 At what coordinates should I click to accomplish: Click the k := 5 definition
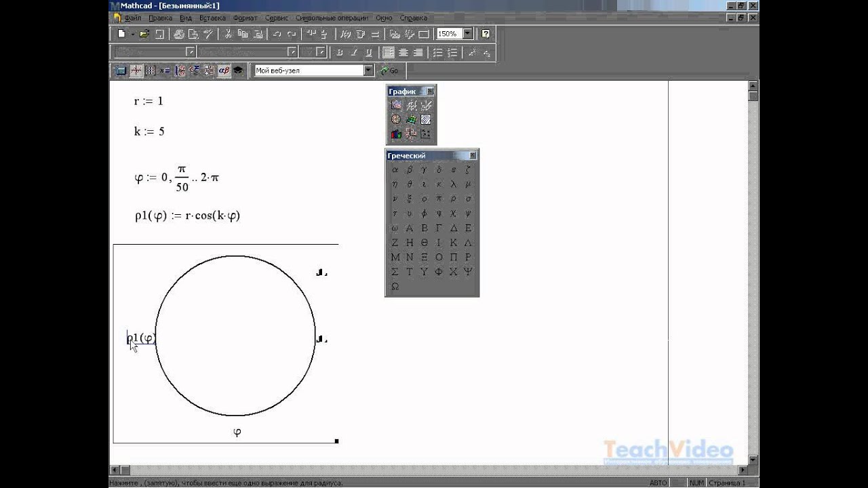pos(149,131)
